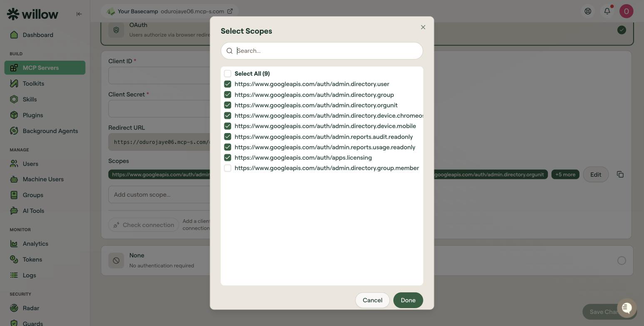The image size is (644, 326).
Task: Uncheck the admin.directory.group scope
Action: click(228, 95)
